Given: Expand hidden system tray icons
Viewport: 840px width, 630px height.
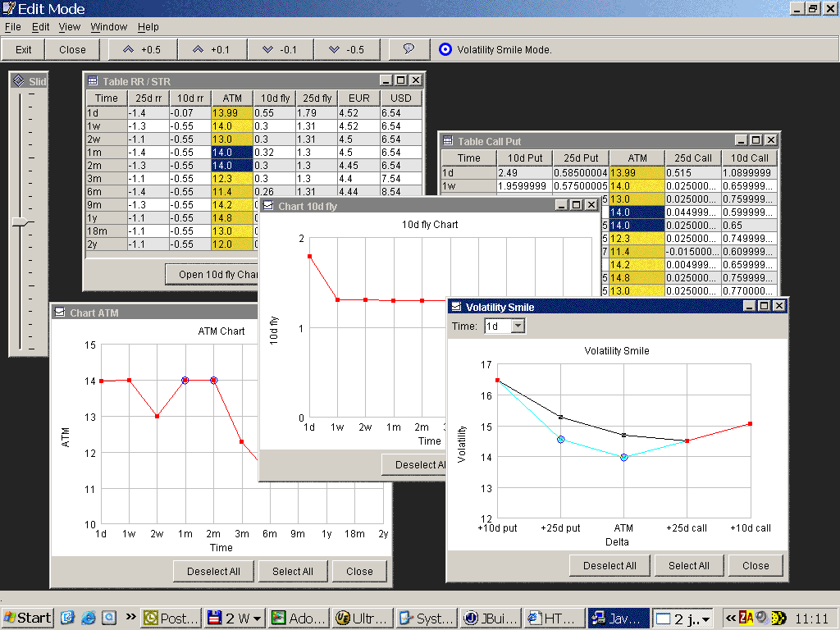Looking at the screenshot, I should 729,618.
